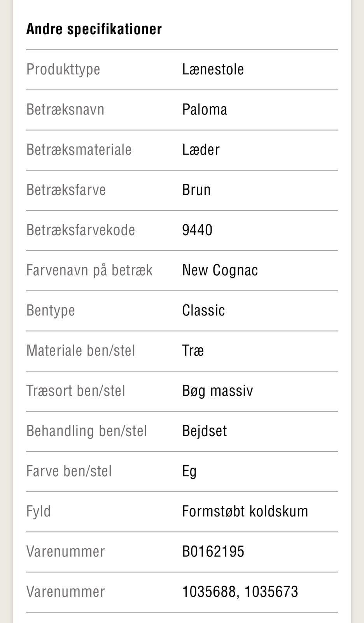Click the "Læder" material value
This screenshot has width=364, height=623.
(x=201, y=150)
